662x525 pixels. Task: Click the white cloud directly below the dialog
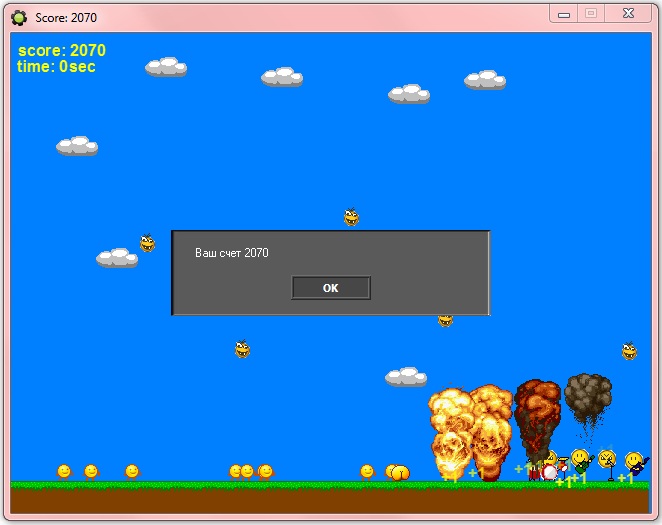(x=406, y=376)
